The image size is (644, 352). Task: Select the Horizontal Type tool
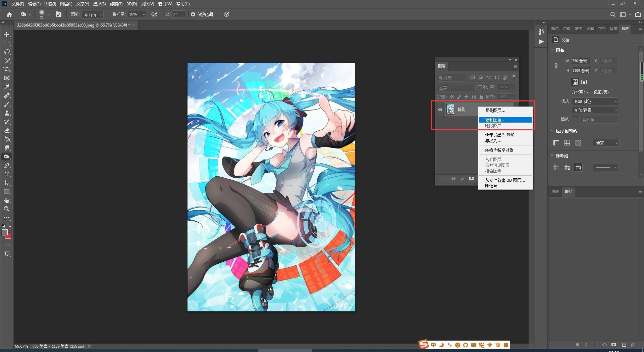pyautogui.click(x=7, y=174)
